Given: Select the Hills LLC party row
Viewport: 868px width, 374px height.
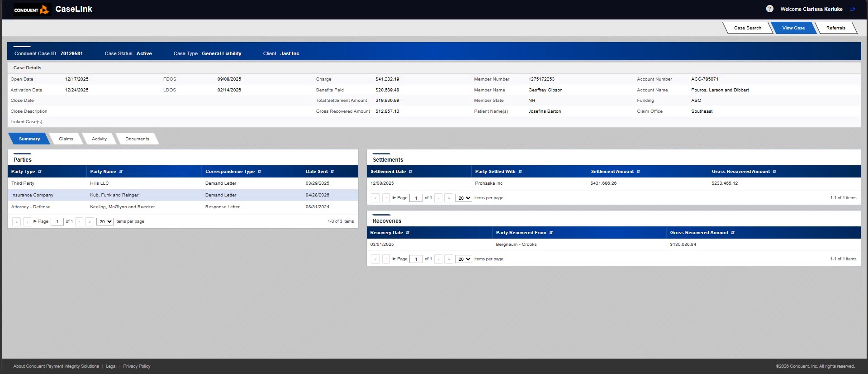Looking at the screenshot, I should 183,183.
